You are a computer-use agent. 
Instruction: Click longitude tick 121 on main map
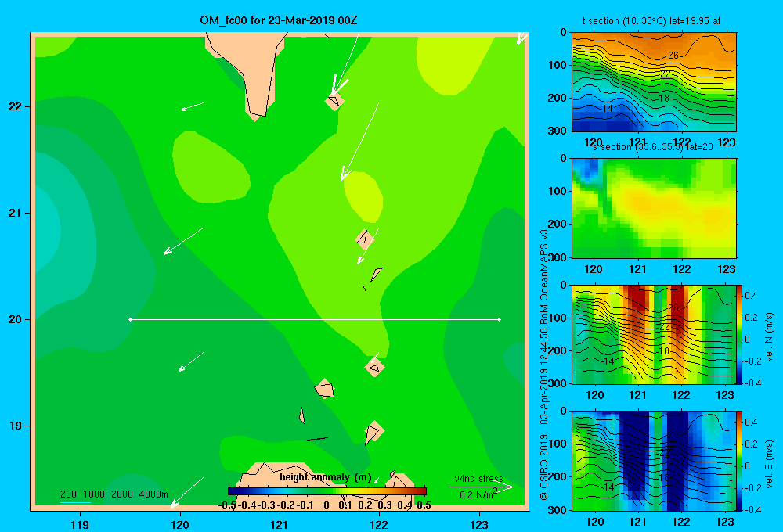point(280,524)
